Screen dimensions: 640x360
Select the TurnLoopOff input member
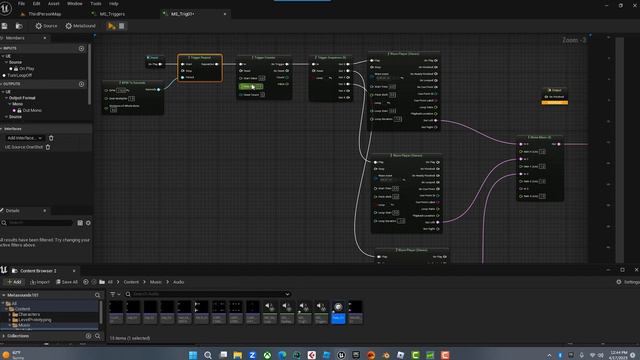20,76
